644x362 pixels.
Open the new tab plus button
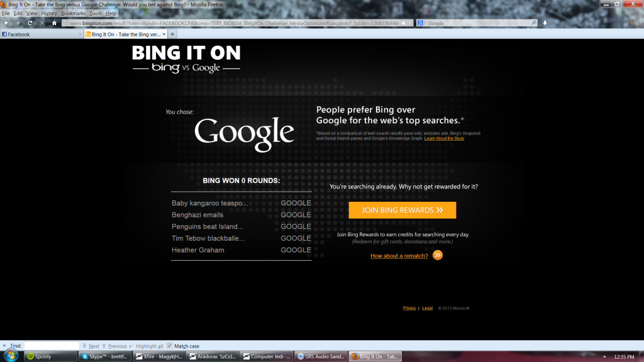172,35
